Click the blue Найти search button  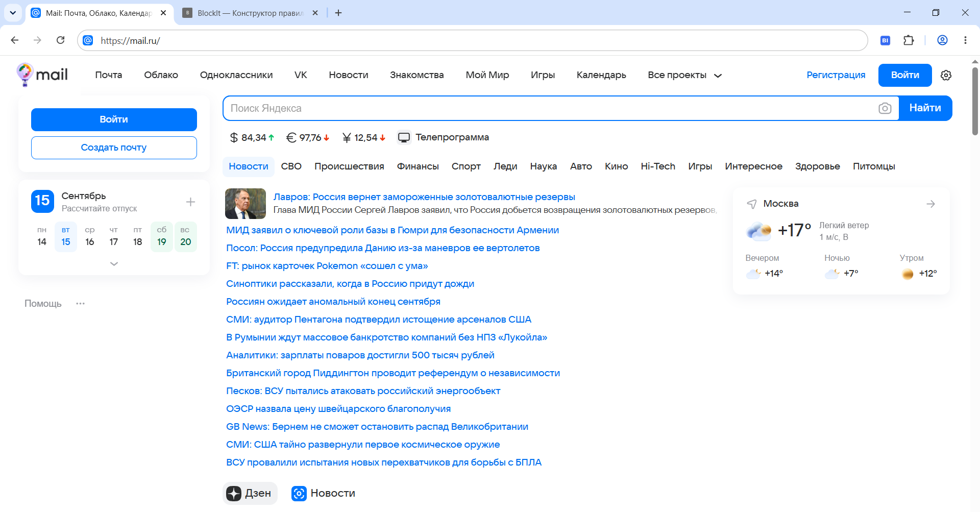(925, 108)
